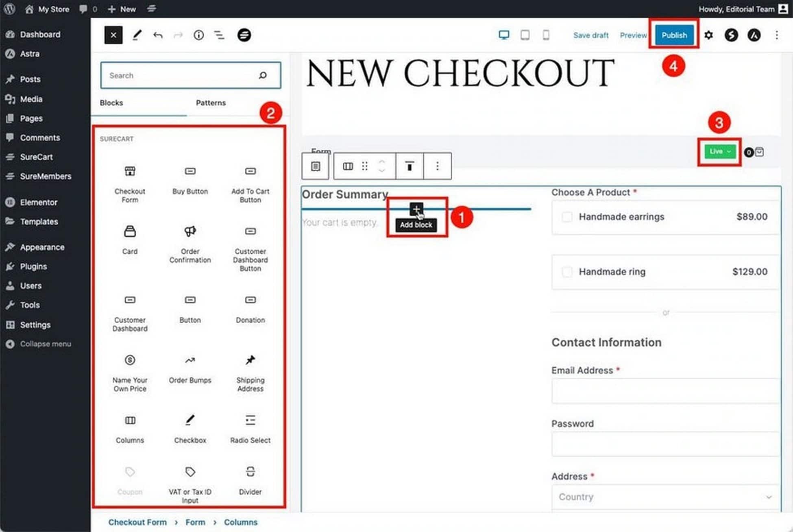
Task: Click the plus Add block button
Action: tap(416, 209)
